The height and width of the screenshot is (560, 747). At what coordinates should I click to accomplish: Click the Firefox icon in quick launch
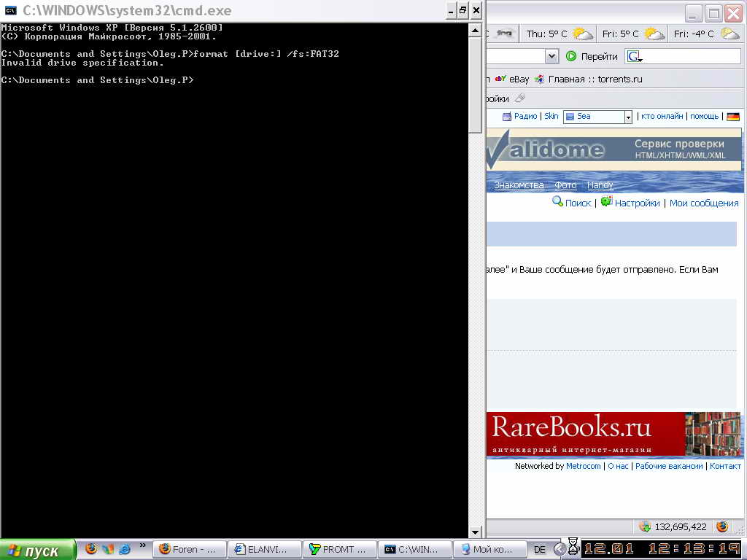click(x=91, y=548)
